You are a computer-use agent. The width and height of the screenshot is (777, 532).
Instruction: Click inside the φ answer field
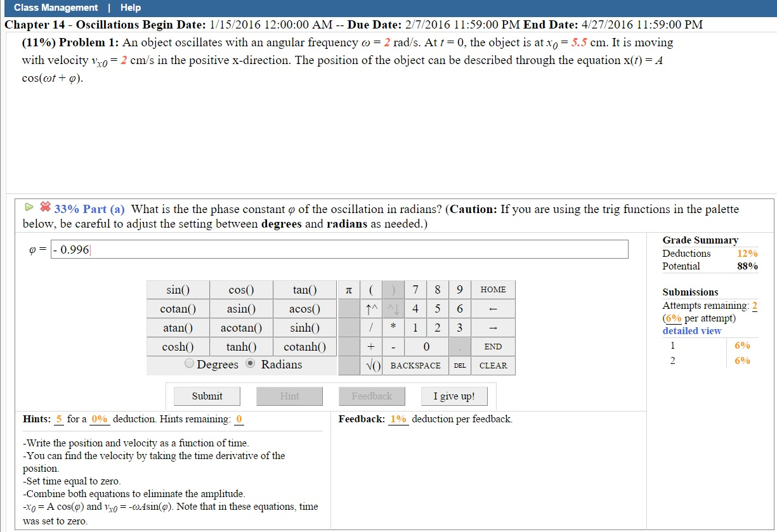pyautogui.click(x=317, y=249)
